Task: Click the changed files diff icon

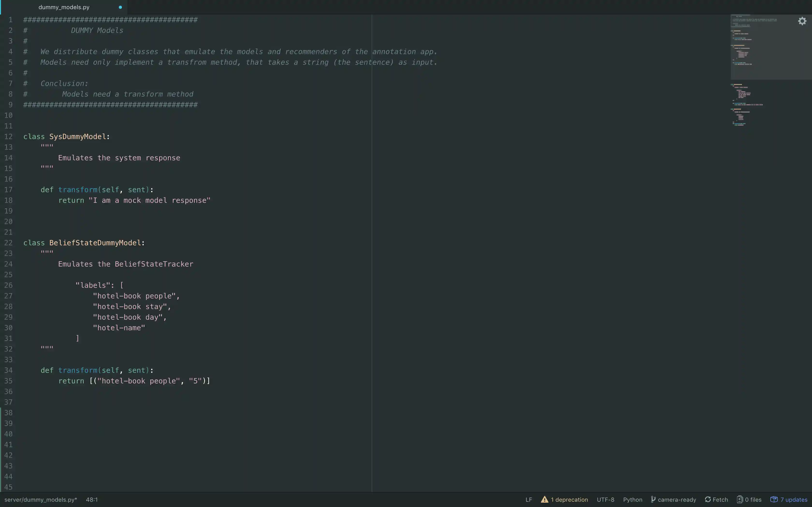Action: pos(739,500)
